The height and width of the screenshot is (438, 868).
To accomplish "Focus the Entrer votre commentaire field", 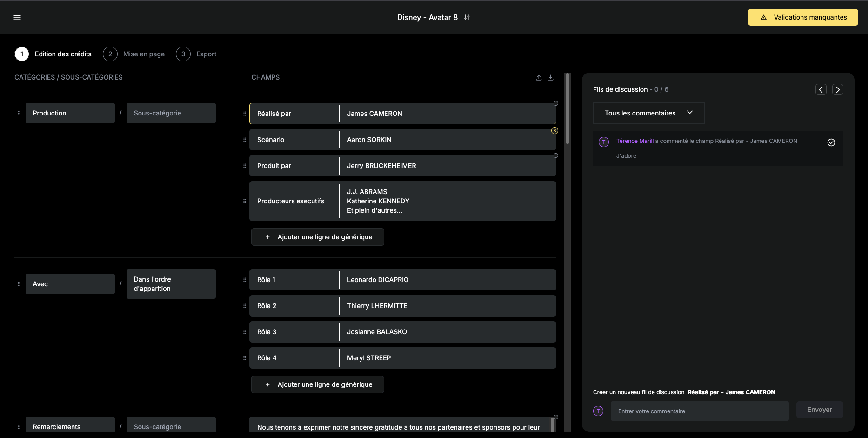I will (x=699, y=411).
